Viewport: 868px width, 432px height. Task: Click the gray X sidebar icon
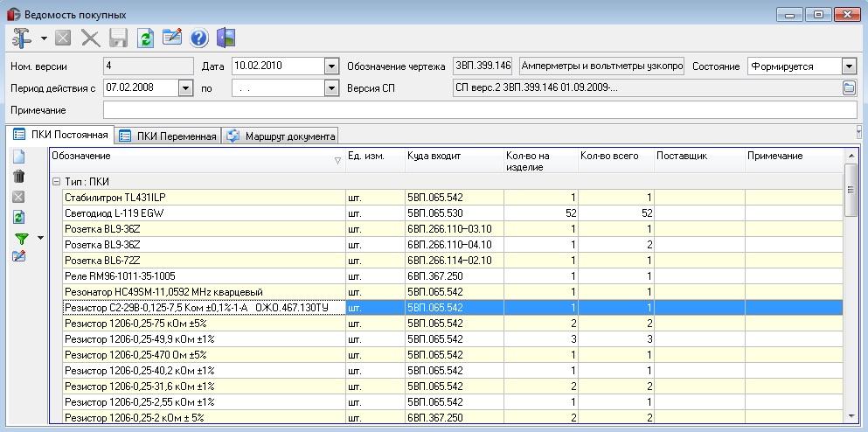[19, 197]
